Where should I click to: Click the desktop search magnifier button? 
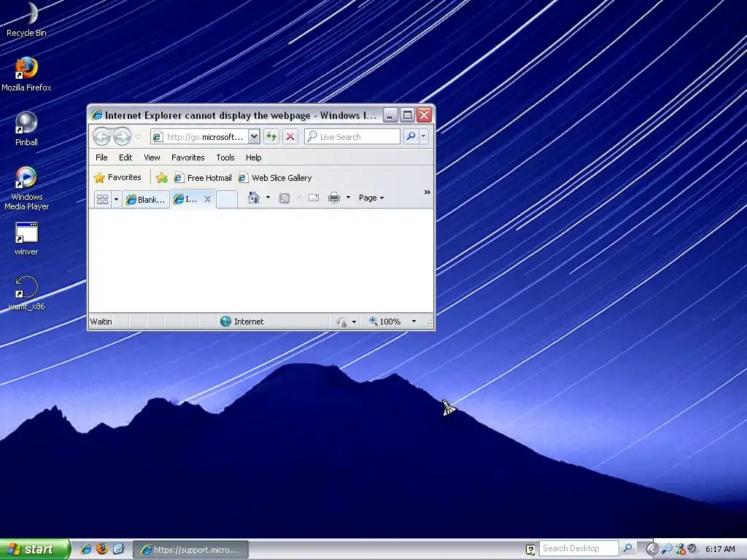click(x=628, y=548)
